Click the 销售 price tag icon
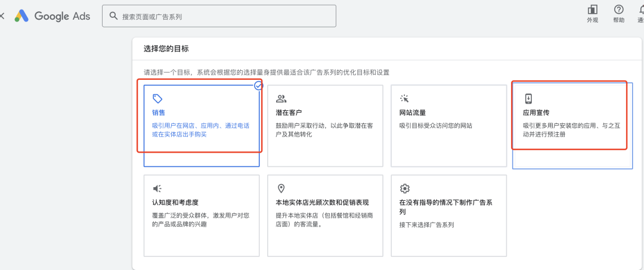This screenshot has width=644, height=270. pos(157,98)
